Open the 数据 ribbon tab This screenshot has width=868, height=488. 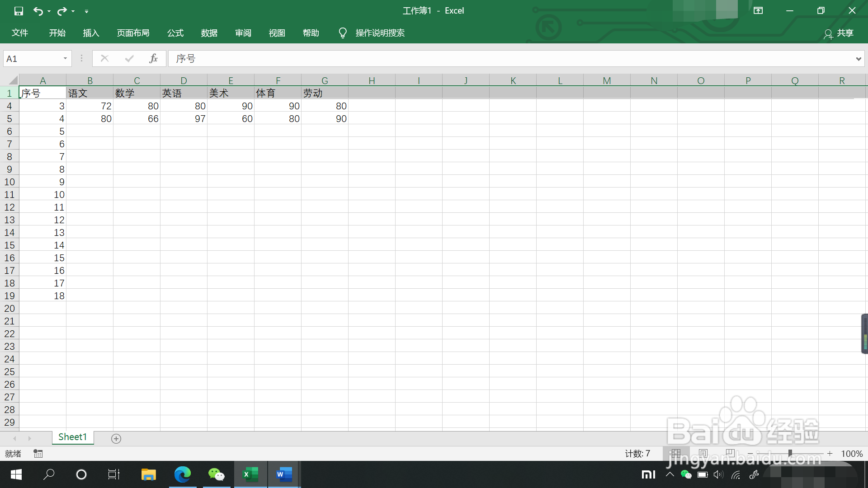[x=209, y=33]
